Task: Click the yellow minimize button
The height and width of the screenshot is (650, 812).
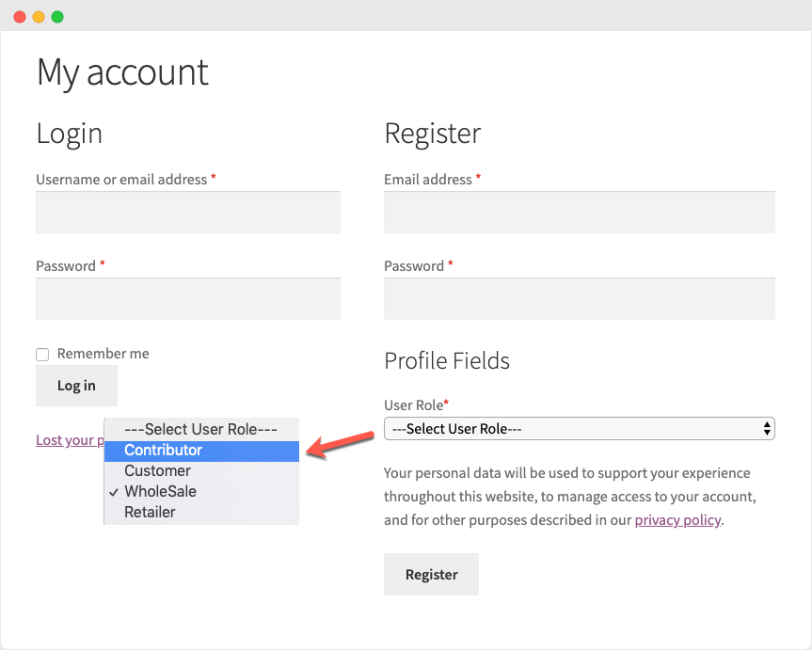Action: (38, 16)
